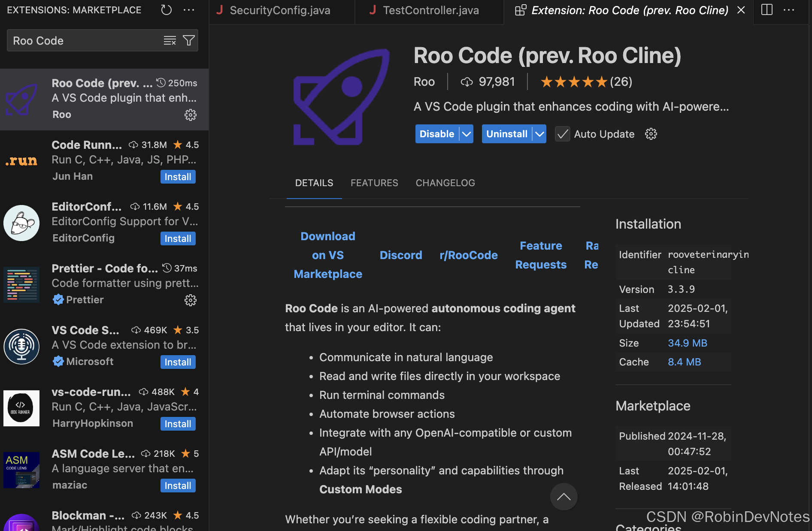Install the ASM Code Lens extension
Screen dimensions: 812x531
click(178, 486)
